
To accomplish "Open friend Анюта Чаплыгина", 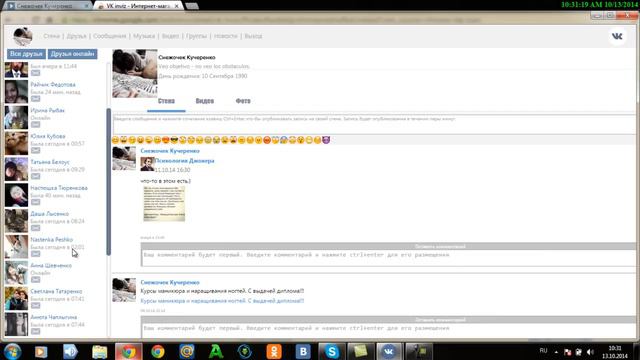I will click(x=53, y=317).
